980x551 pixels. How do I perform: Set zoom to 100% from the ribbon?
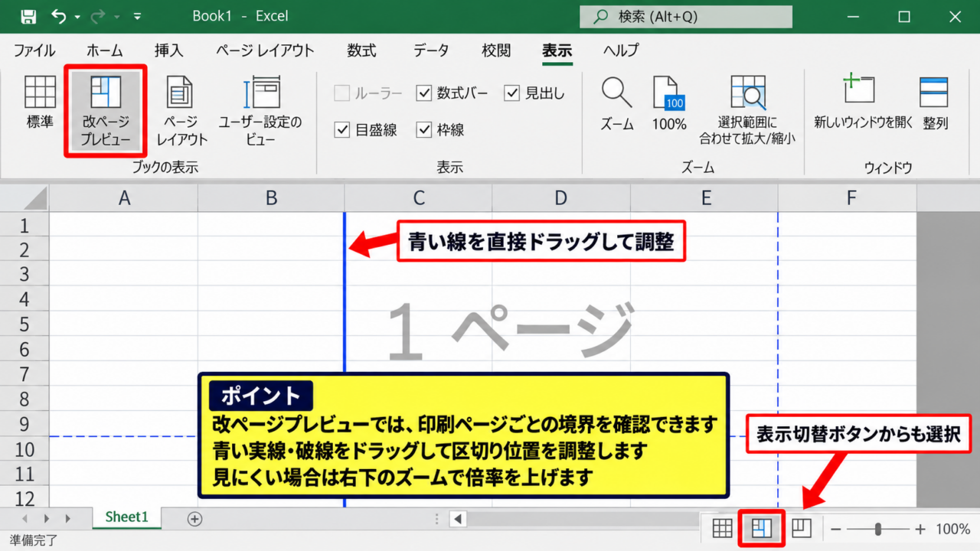click(x=668, y=103)
